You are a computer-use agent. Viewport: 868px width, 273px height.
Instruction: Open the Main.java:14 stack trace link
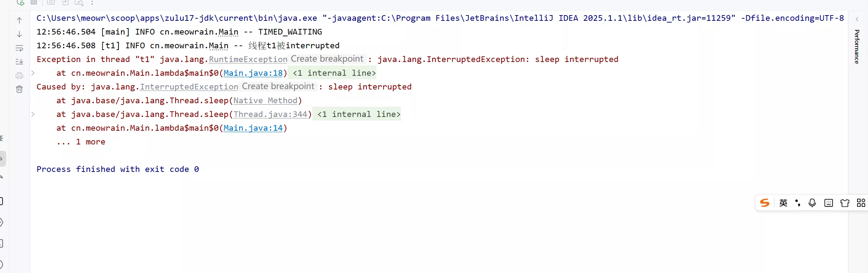[253, 128]
